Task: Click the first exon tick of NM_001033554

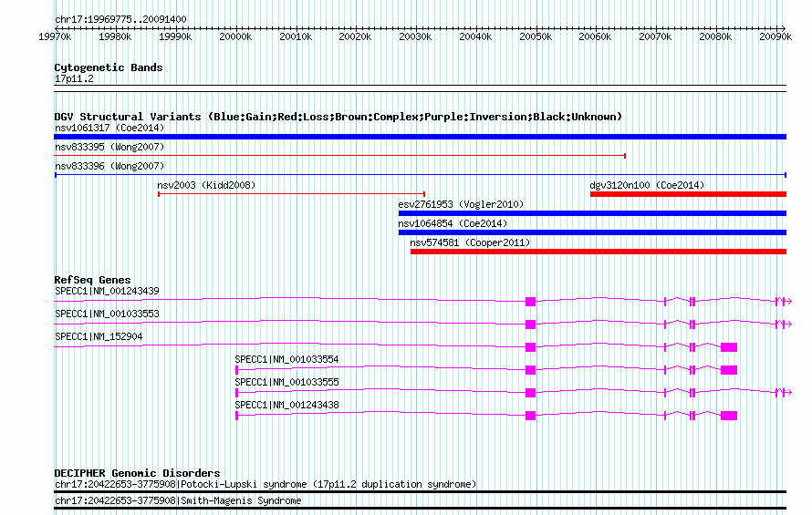Action: [x=236, y=370]
